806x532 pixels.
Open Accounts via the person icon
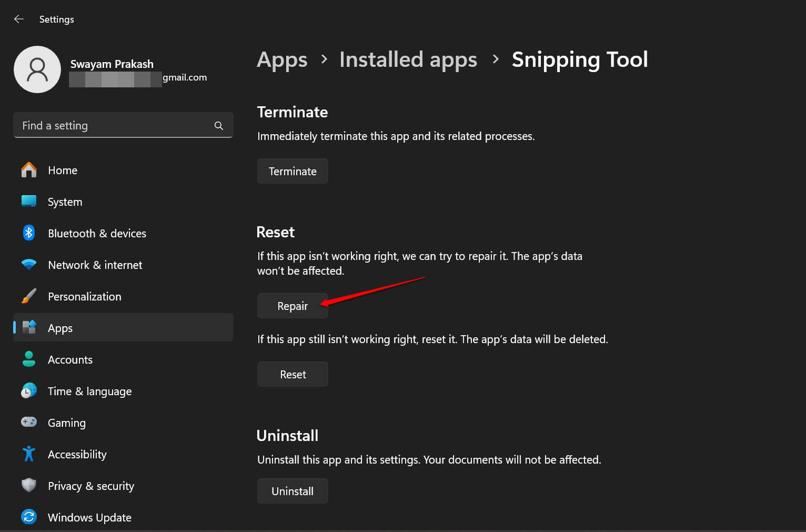28,359
